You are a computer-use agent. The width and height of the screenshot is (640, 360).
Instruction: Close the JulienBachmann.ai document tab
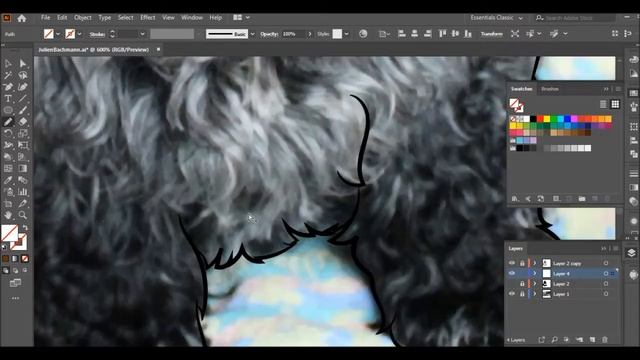[x=158, y=49]
